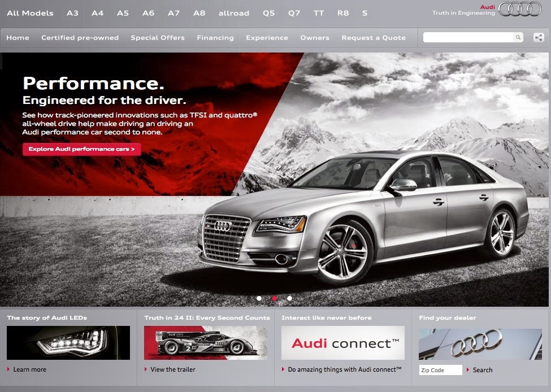
Task: Click the search magnifier icon
Action: pos(518,37)
